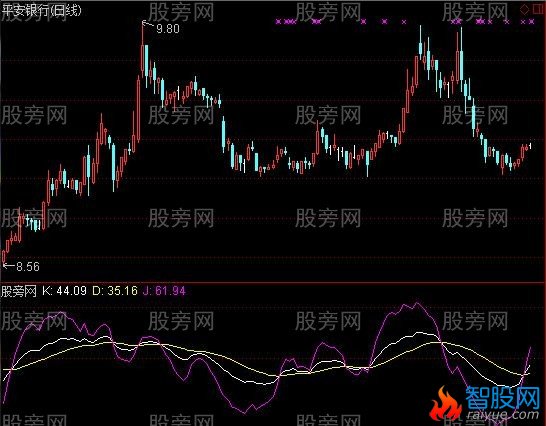Click the 股旁网 indicator name label

19,291
